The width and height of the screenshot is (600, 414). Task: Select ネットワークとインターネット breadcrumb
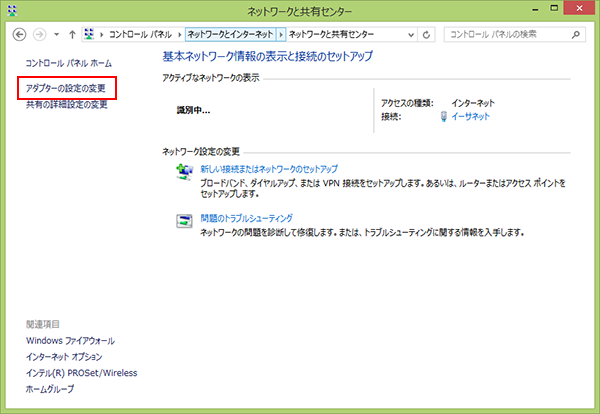(230, 34)
